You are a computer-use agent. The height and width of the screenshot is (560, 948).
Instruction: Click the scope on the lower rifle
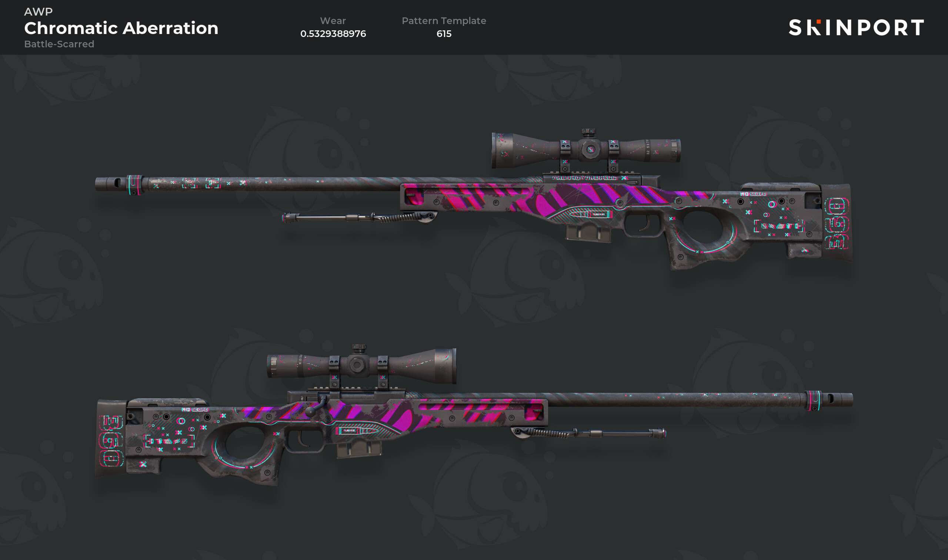coord(361,365)
